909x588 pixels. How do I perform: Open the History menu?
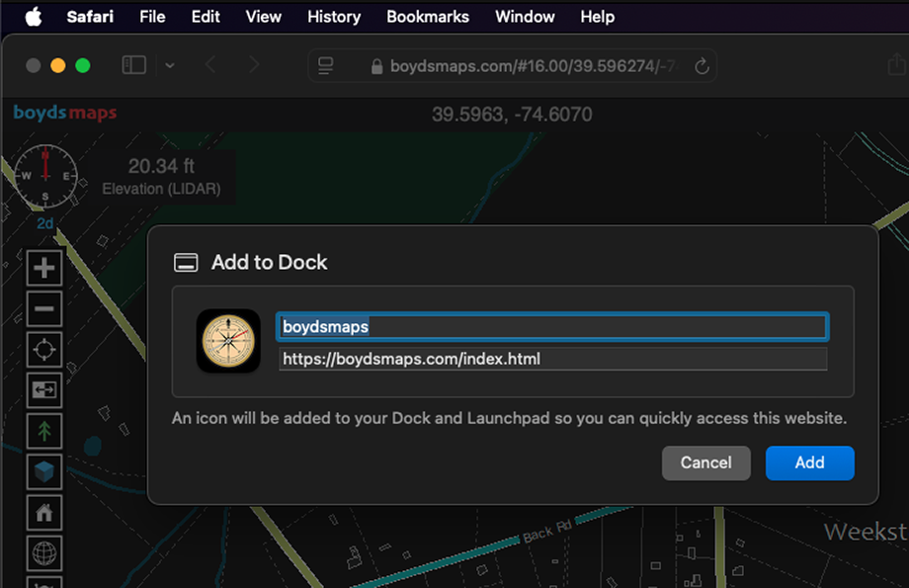(334, 17)
